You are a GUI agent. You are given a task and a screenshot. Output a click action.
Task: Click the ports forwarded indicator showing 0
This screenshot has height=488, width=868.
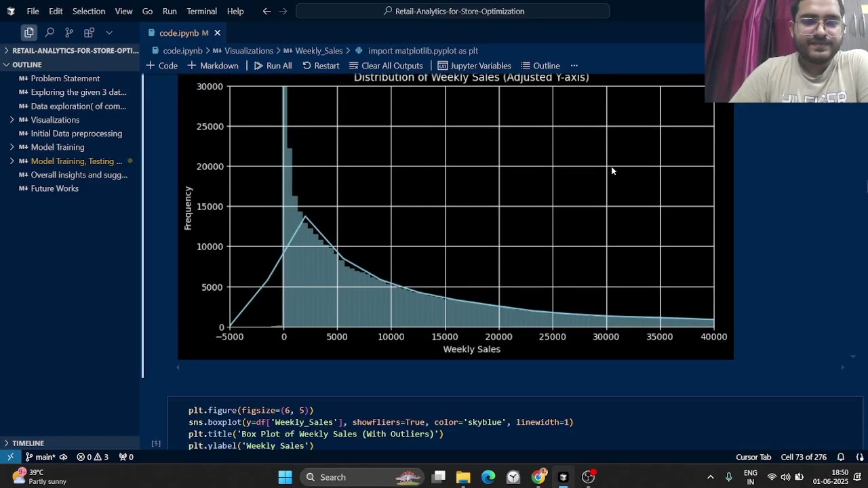pos(126,457)
